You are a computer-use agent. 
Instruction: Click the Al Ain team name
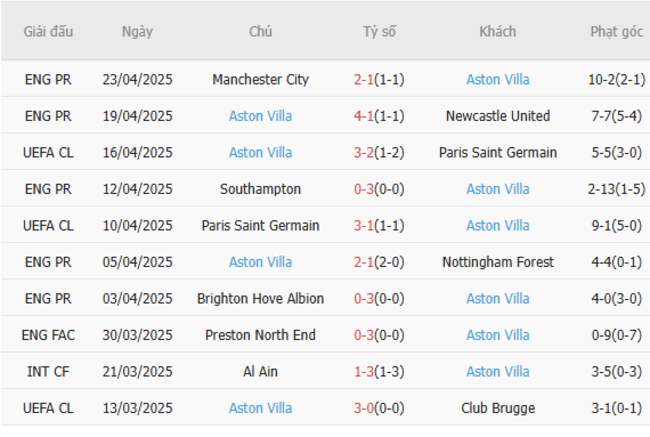(261, 372)
